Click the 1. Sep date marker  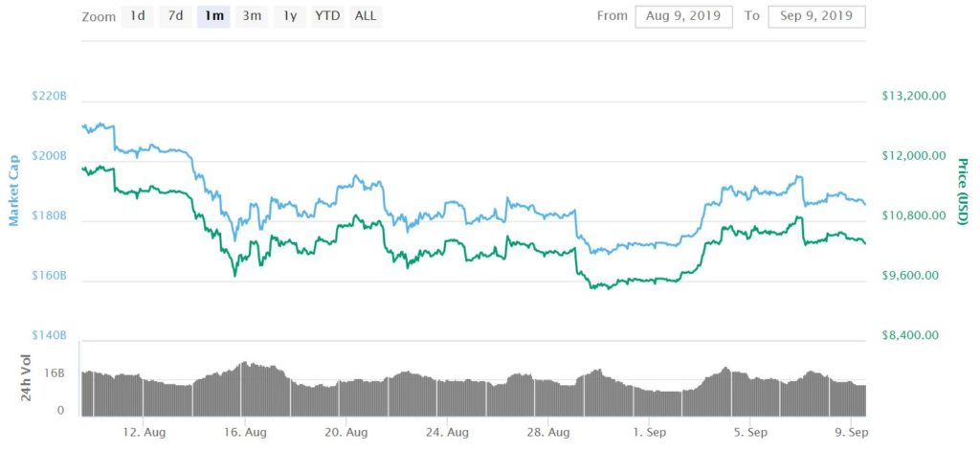(648, 432)
